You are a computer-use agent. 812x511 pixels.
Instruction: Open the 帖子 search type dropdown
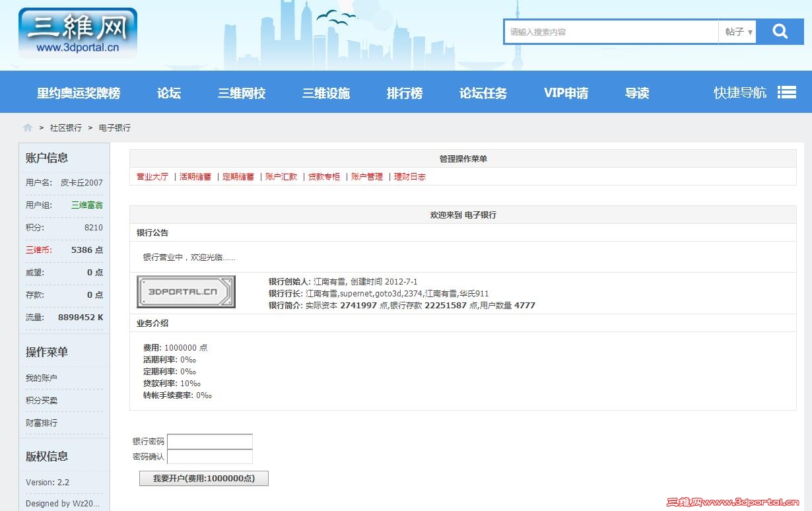[737, 31]
